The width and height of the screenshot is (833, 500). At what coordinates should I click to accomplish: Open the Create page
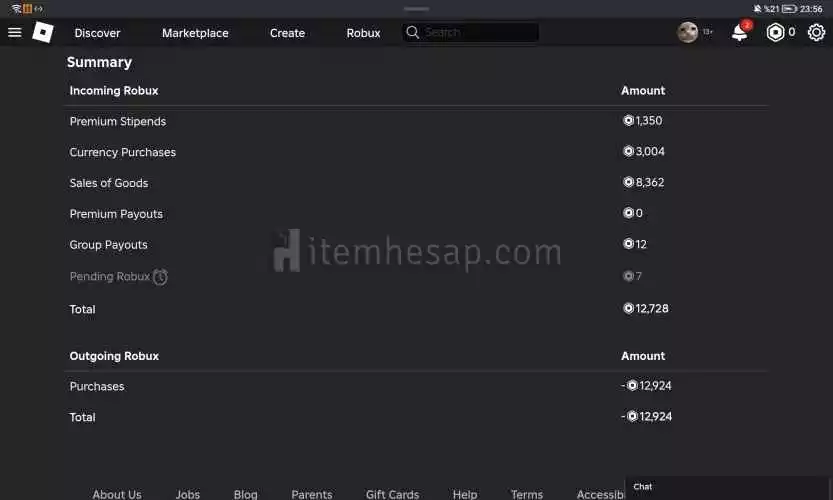287,33
